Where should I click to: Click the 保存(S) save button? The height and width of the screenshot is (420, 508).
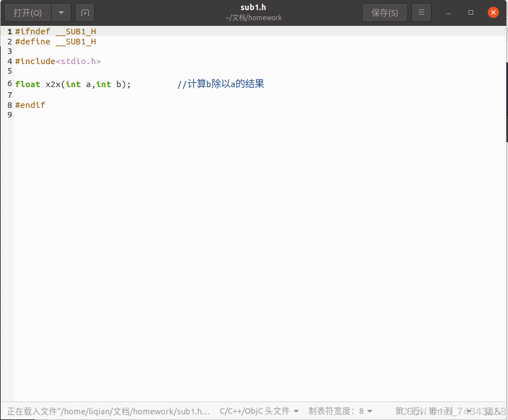[384, 12]
